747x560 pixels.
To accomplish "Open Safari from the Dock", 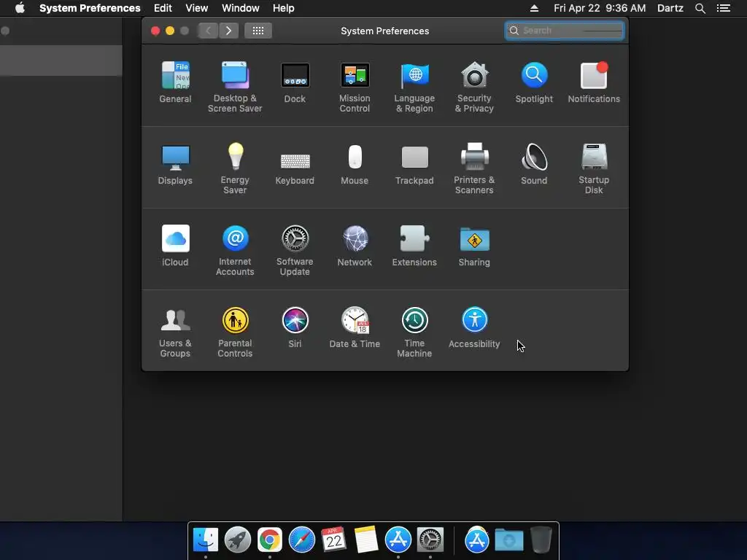I will [301, 540].
